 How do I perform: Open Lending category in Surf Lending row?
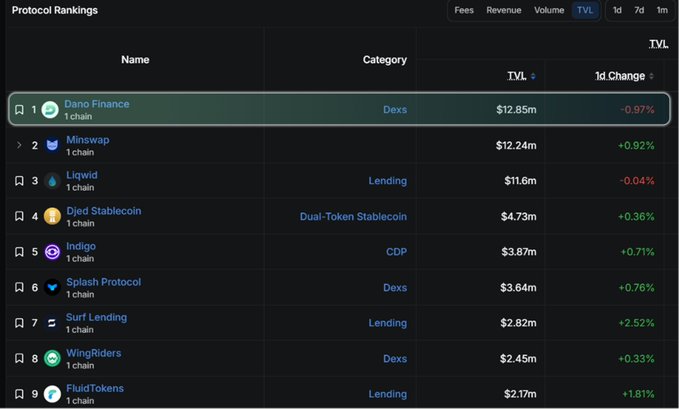(388, 323)
